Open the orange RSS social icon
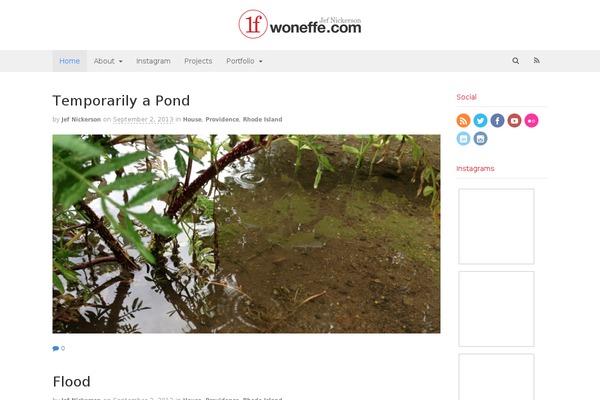This screenshot has width=600, height=400. (463, 121)
